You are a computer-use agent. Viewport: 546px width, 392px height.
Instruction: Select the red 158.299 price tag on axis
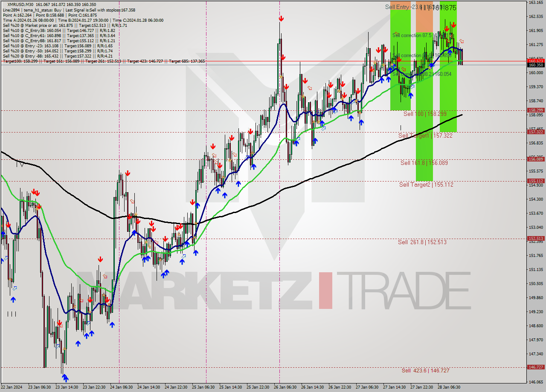pos(536,110)
